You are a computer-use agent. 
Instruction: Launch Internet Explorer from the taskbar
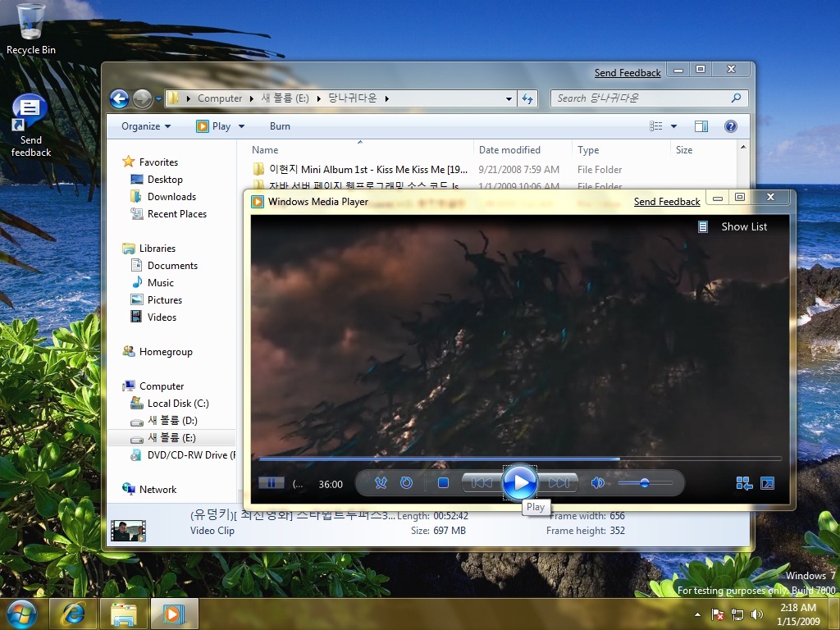pyautogui.click(x=73, y=614)
